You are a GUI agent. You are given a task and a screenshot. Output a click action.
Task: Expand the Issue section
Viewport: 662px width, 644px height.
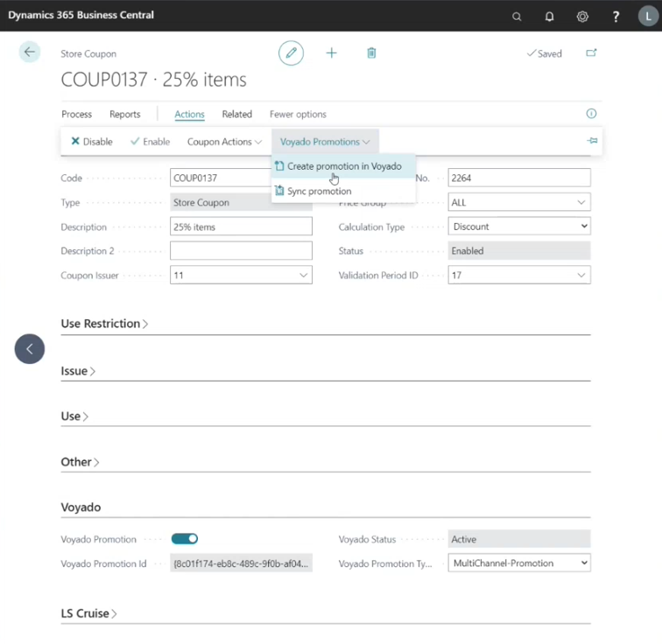(78, 371)
